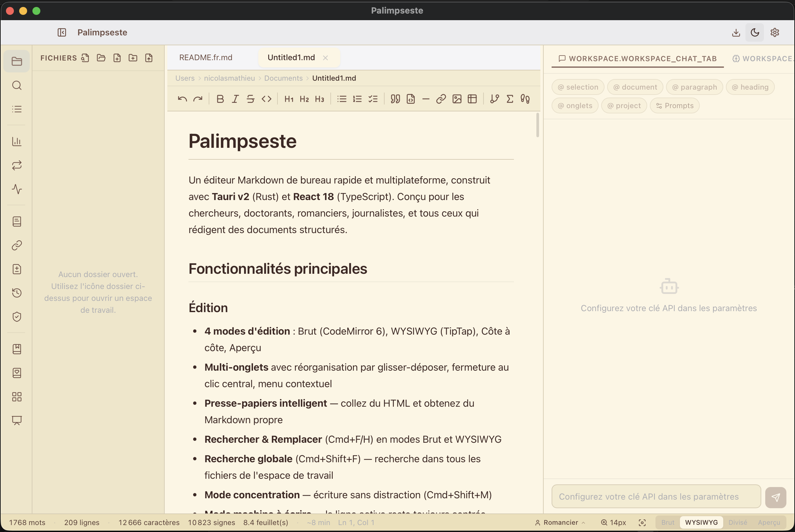Insert a bulleted list

coord(342,99)
